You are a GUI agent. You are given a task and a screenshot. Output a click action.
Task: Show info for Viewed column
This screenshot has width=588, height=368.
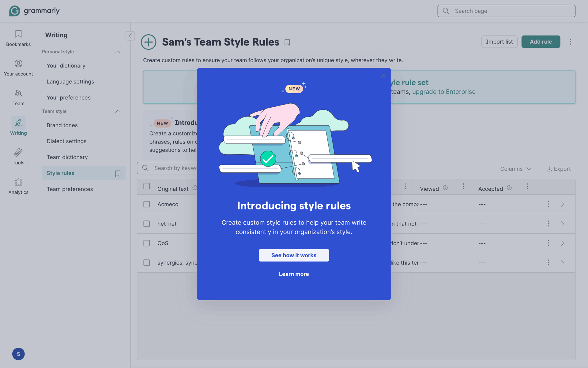pyautogui.click(x=445, y=188)
